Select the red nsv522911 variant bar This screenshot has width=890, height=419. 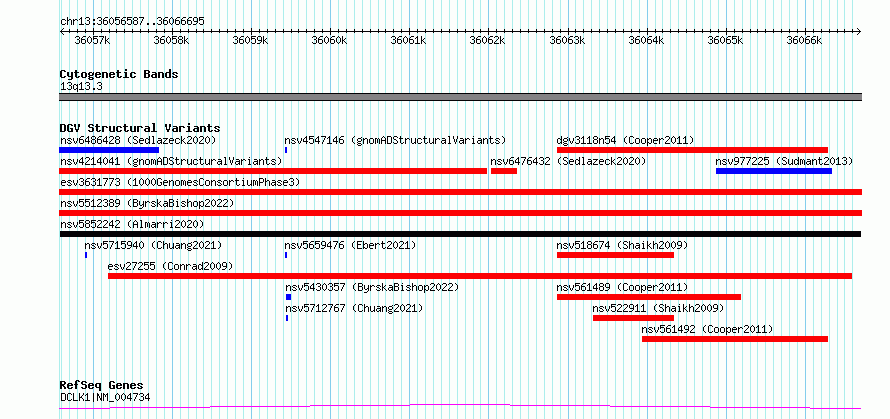tap(633, 318)
